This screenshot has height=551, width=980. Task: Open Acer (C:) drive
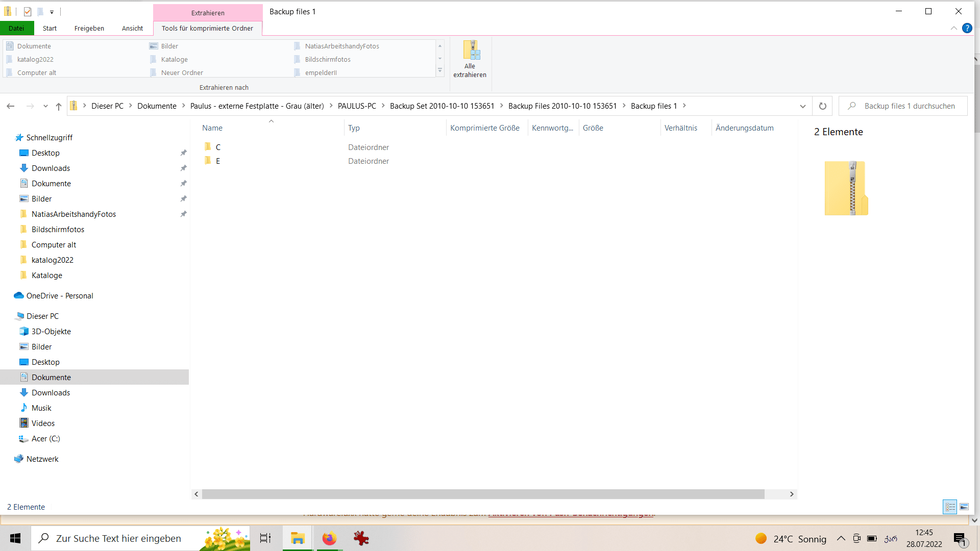click(45, 439)
